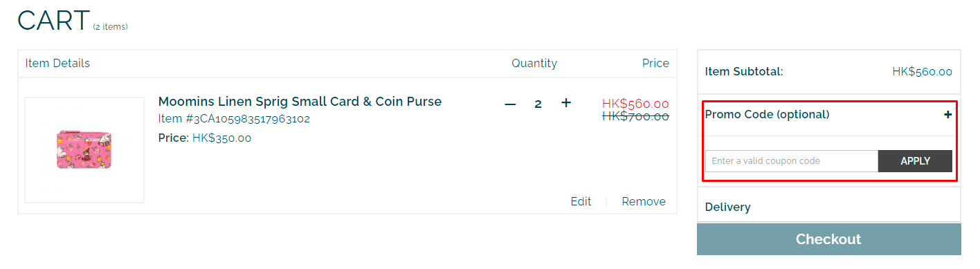Click the Item Details column header
Viewport: 980px width, 269px height.
coord(57,64)
